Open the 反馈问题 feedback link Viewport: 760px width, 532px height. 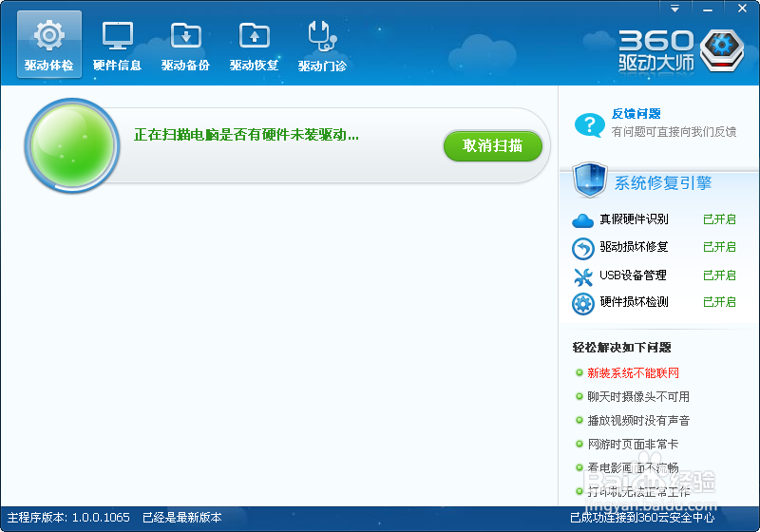pyautogui.click(x=636, y=114)
